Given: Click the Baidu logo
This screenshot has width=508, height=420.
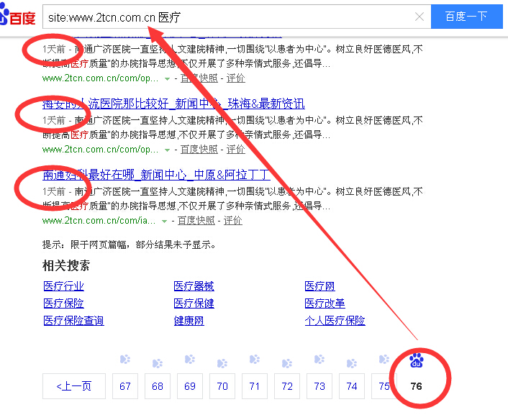Looking at the screenshot, I should pyautogui.click(x=17, y=14).
